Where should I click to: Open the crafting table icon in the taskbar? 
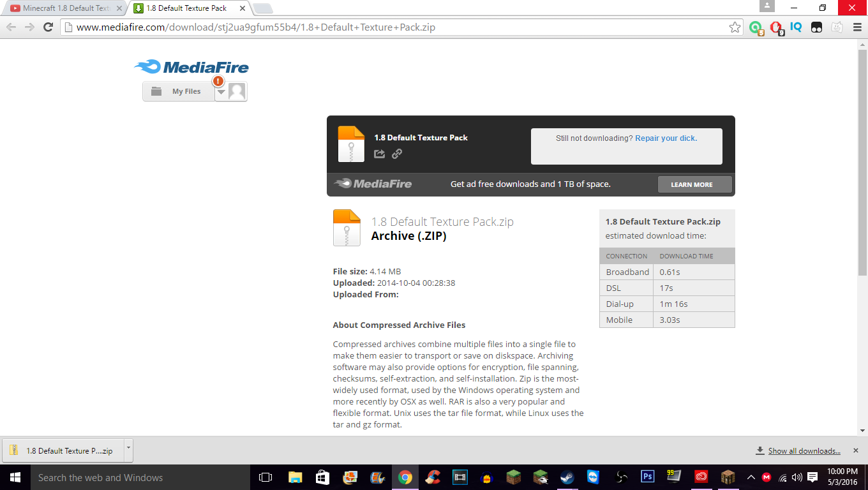pyautogui.click(x=728, y=477)
